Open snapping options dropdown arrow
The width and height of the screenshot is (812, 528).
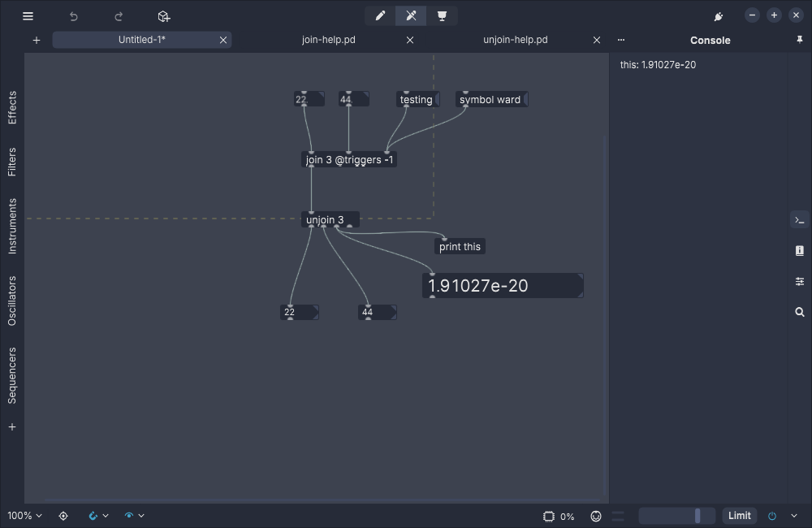pyautogui.click(x=106, y=516)
